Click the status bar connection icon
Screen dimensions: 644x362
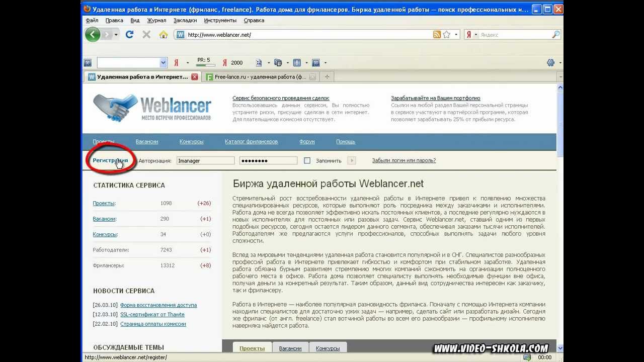click(527, 357)
